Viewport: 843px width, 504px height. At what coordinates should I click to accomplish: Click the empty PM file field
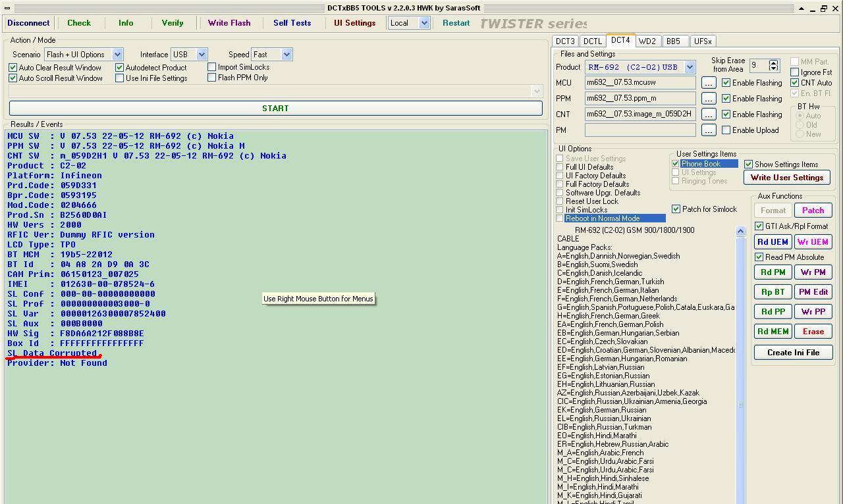tap(640, 130)
